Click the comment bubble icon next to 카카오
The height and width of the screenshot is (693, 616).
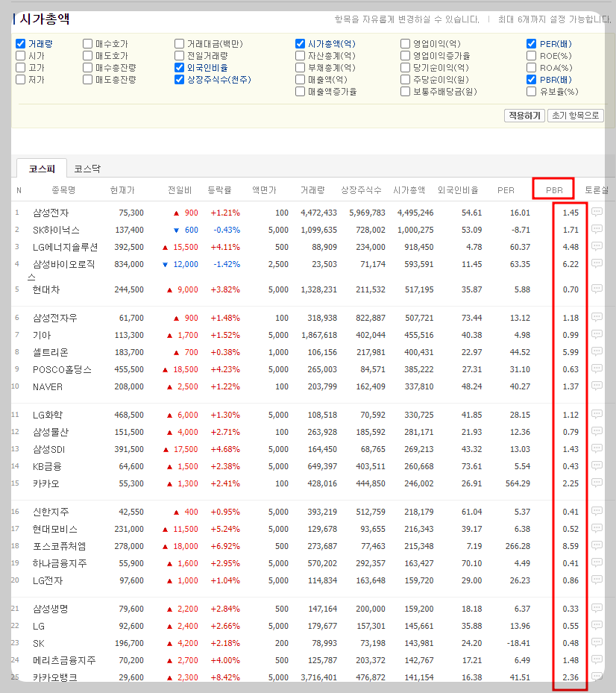pos(597,483)
